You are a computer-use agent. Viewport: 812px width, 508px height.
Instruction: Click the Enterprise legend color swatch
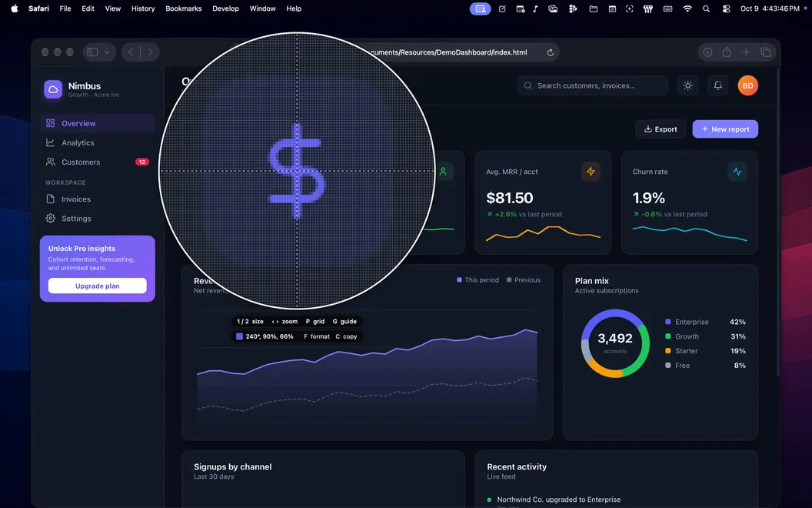tap(668, 322)
